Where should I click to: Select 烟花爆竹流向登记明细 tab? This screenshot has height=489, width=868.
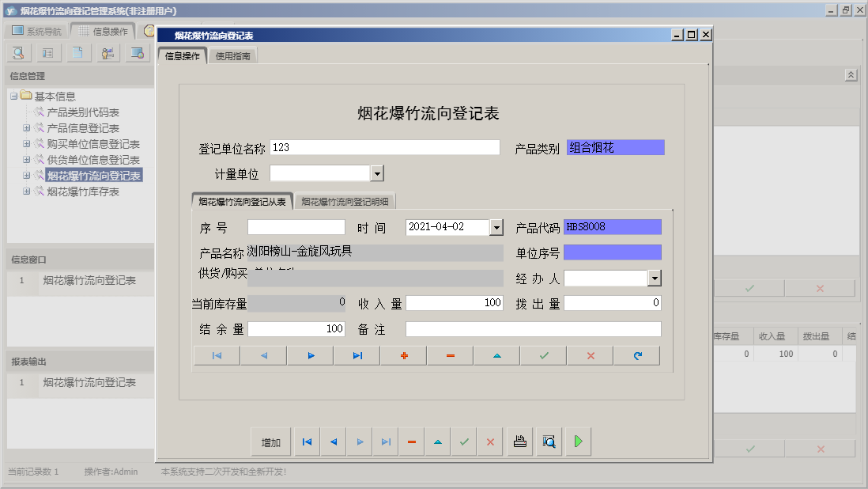click(x=345, y=202)
